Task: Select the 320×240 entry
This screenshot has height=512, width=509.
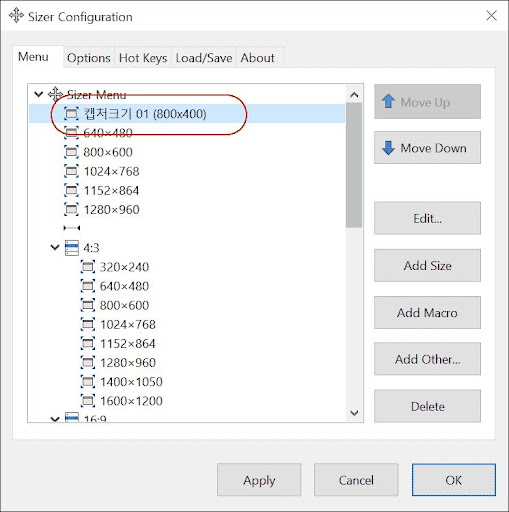Action: click(x=124, y=267)
